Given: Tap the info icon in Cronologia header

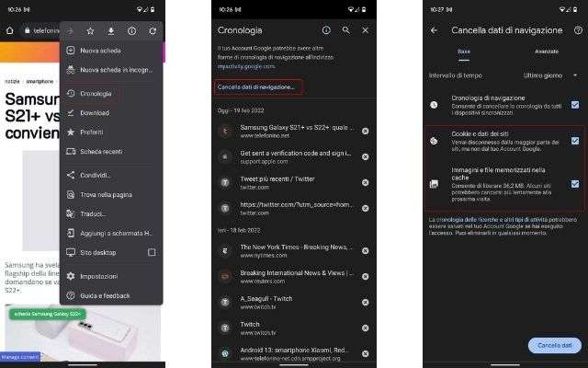Looking at the screenshot, I should (326, 30).
